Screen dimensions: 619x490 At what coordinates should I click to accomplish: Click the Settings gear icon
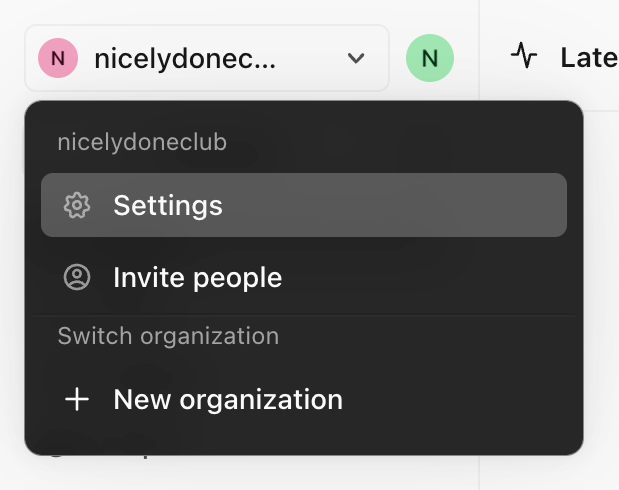[77, 205]
